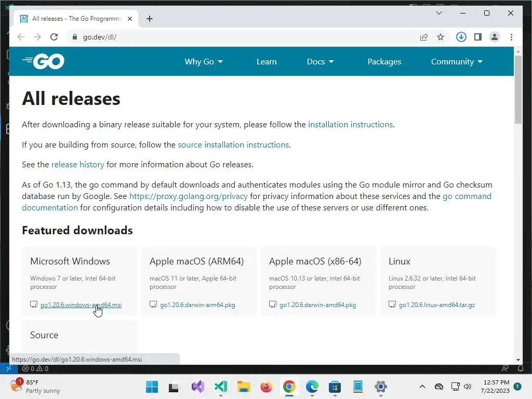Open Microsoft Edge from taskbar

pyautogui.click(x=312, y=387)
